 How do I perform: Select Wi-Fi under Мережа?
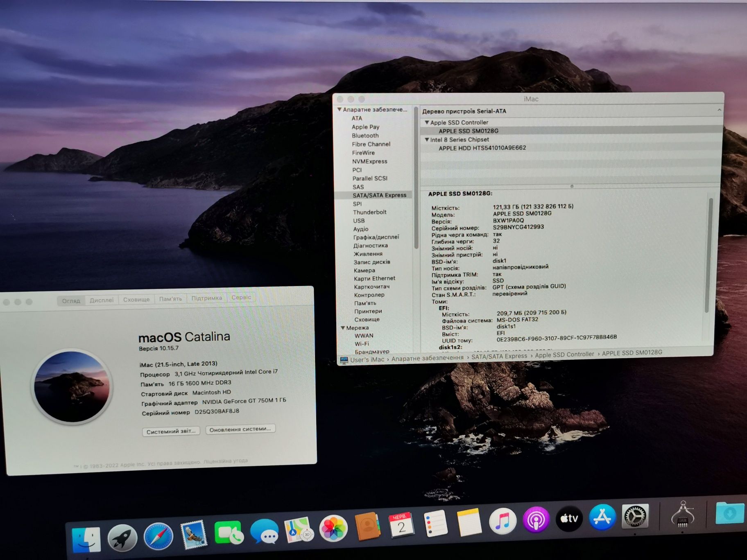coord(362,344)
